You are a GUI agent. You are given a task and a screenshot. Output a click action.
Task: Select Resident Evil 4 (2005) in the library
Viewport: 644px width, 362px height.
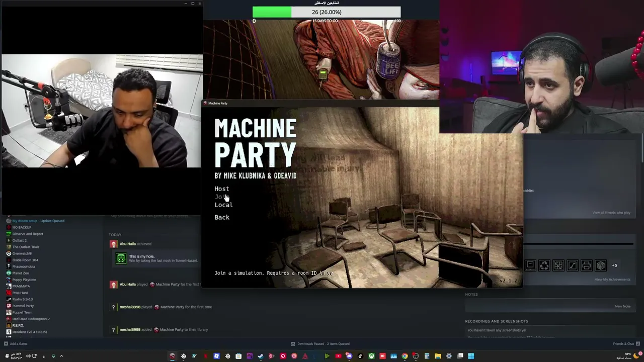coord(29,332)
